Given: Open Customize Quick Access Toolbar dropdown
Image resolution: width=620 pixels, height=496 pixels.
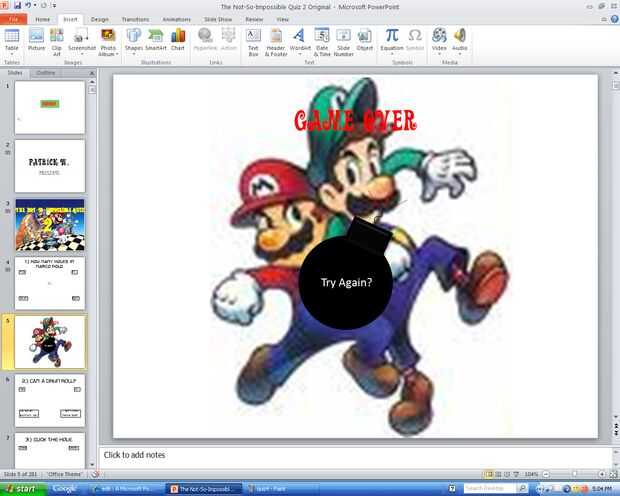Looking at the screenshot, I should (x=54, y=6).
